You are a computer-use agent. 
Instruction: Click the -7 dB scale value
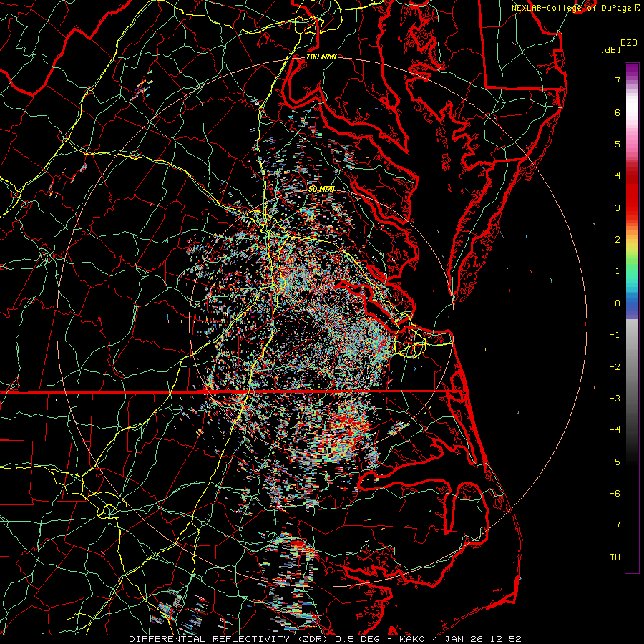pyautogui.click(x=615, y=525)
